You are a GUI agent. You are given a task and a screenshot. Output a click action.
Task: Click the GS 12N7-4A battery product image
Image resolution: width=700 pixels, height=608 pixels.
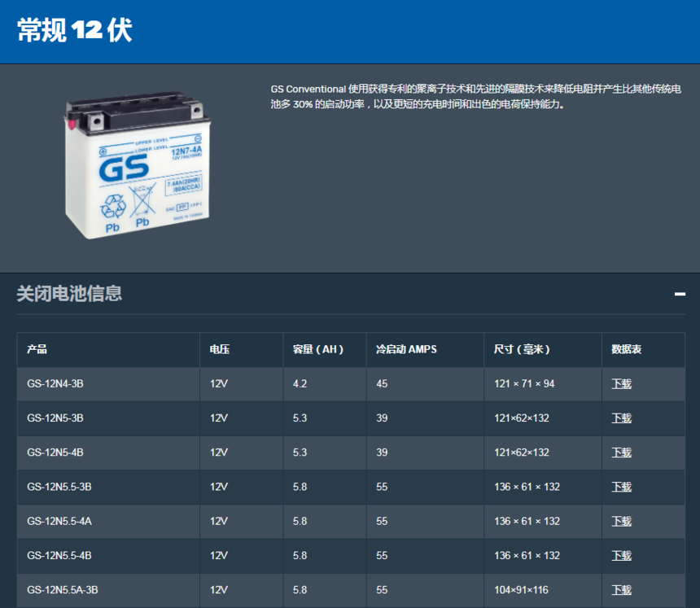click(x=137, y=165)
